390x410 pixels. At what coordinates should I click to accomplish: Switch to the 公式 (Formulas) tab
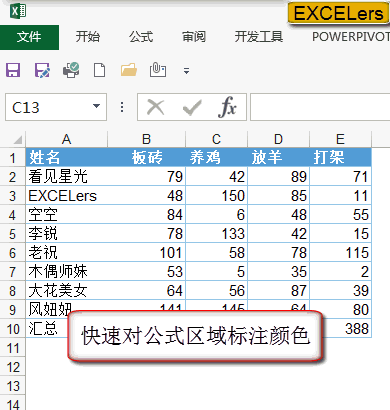point(141,37)
